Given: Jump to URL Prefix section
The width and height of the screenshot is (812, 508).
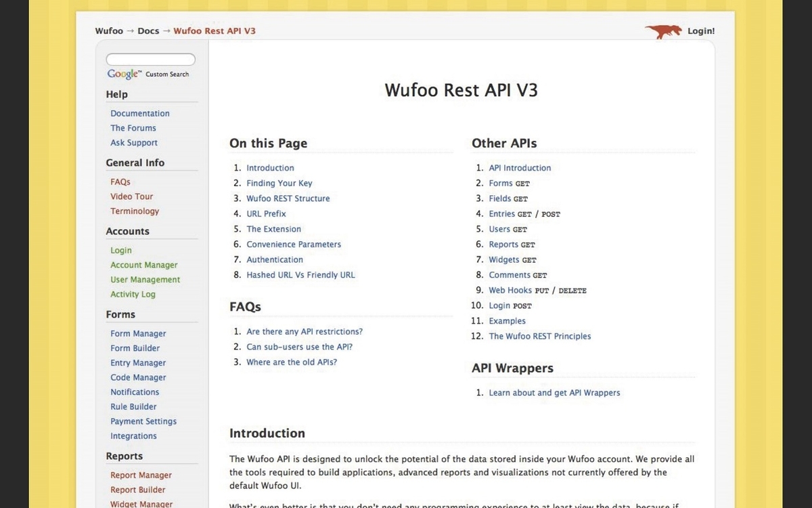Looking at the screenshot, I should pos(266,214).
